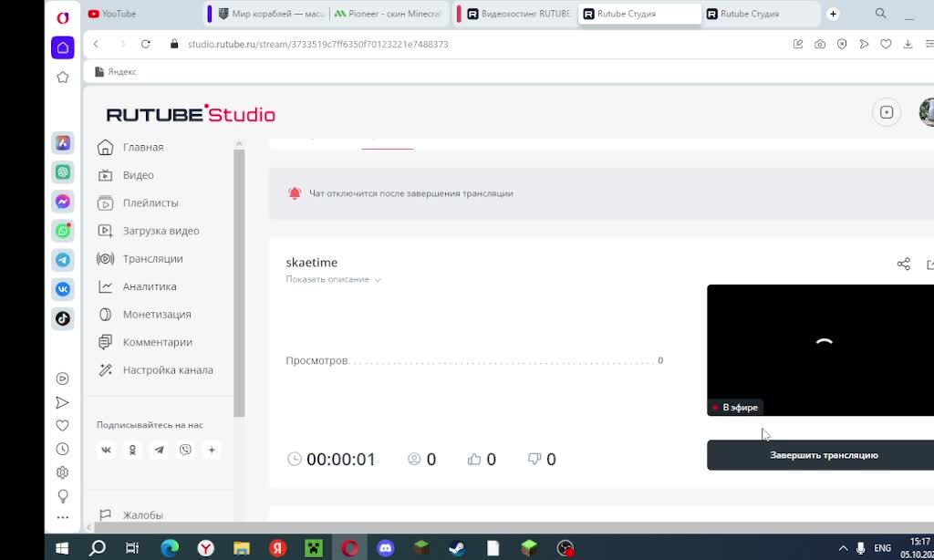Click the snapshot camera icon in toolbar
This screenshot has width=934, height=560.
pos(820,44)
